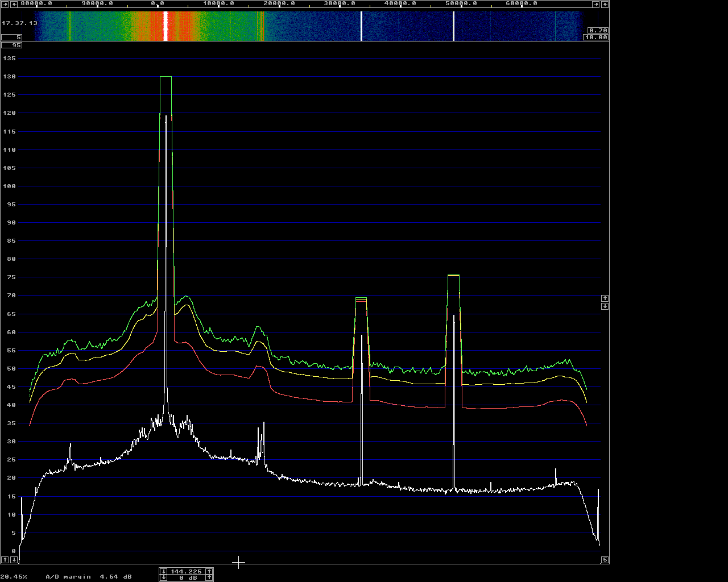Click the 0.0 frequency scale label

158,3
